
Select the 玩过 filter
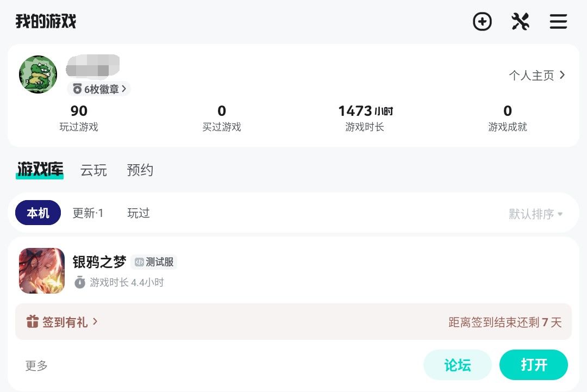(139, 213)
